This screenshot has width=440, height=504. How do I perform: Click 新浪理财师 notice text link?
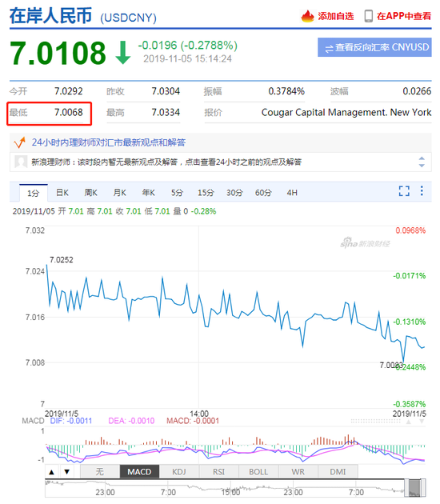pyautogui.click(x=166, y=162)
